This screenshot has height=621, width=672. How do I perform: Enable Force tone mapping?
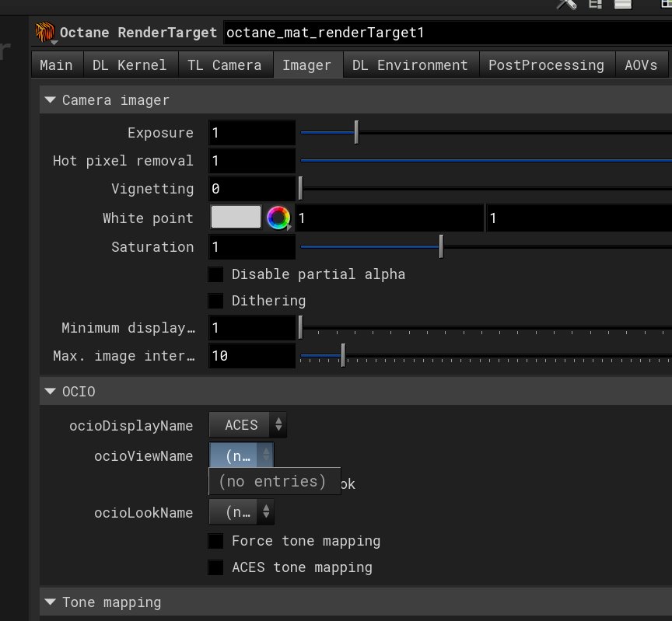coord(216,541)
